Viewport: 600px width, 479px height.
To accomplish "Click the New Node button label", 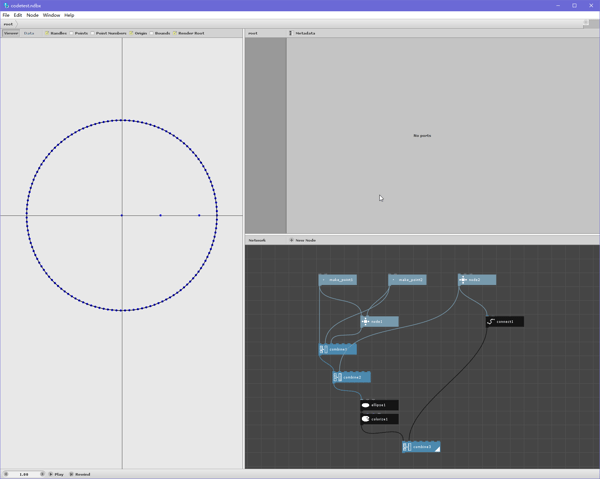I will [305, 240].
